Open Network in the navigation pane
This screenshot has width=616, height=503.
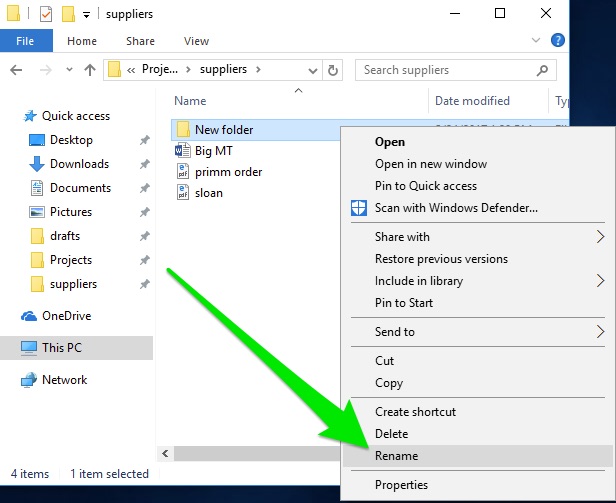pos(64,380)
